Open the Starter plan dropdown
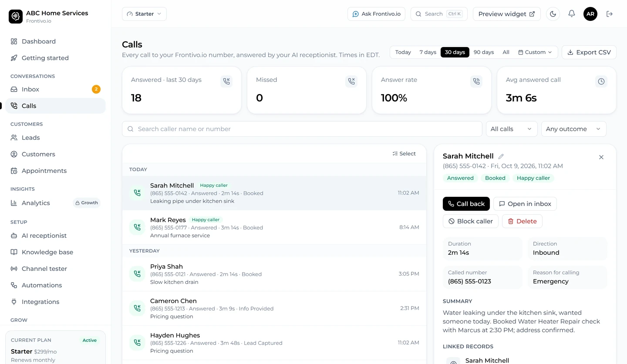627x364 pixels. click(x=144, y=14)
